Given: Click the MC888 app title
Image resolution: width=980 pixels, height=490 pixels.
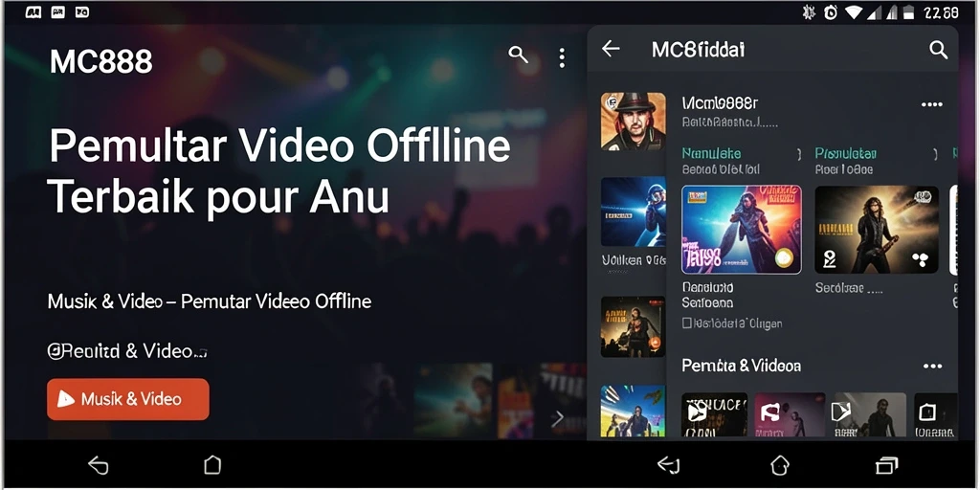Looking at the screenshot, I should tap(100, 61).
